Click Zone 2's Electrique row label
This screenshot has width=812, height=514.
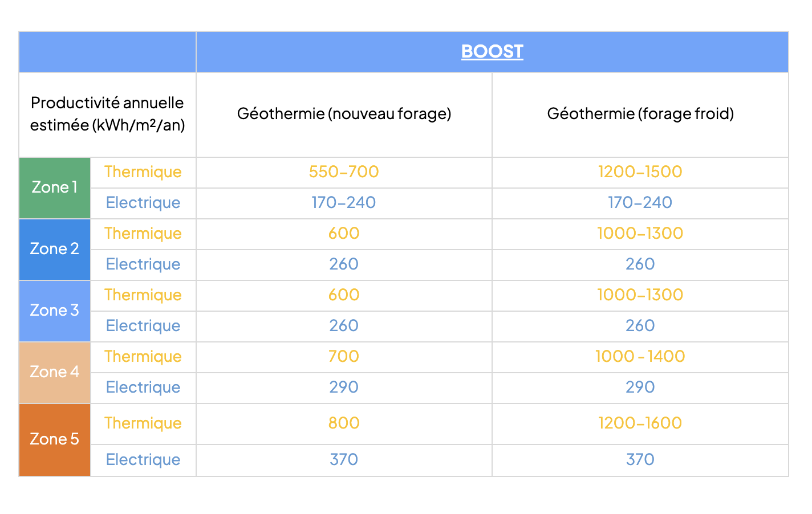tap(143, 264)
